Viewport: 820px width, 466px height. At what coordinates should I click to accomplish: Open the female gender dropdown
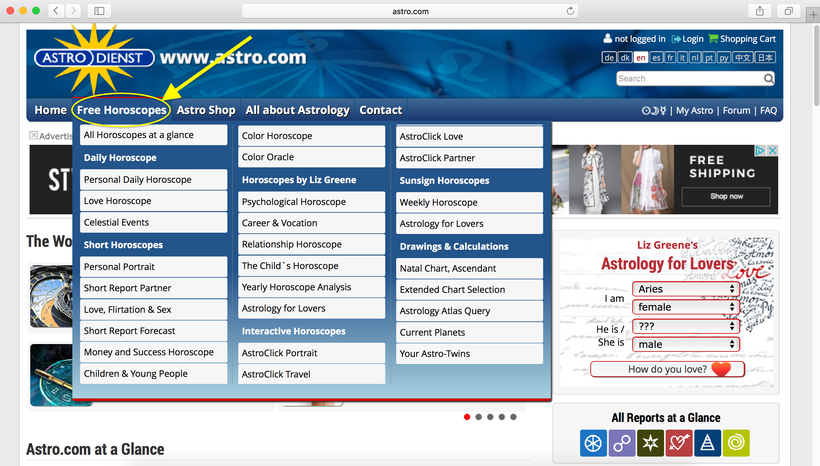coord(686,307)
